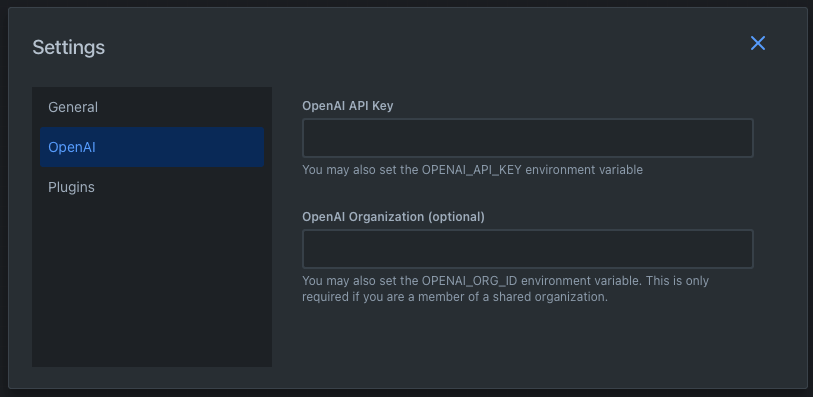Focus the OpenAI Organization input field
Screen dimensions: 813x397
click(528, 249)
